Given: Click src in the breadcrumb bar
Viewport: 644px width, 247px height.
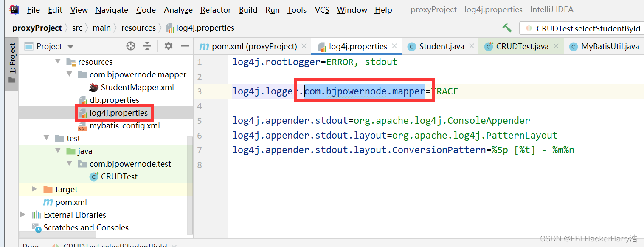Looking at the screenshot, I should [77, 28].
